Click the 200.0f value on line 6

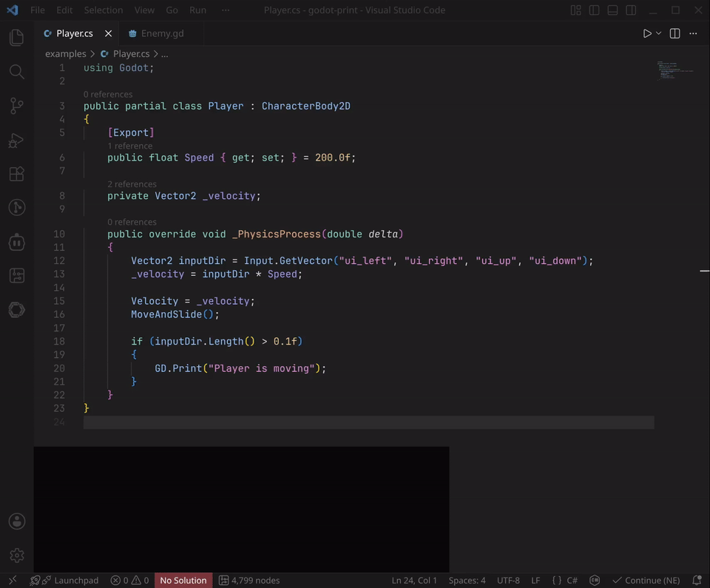coord(333,158)
